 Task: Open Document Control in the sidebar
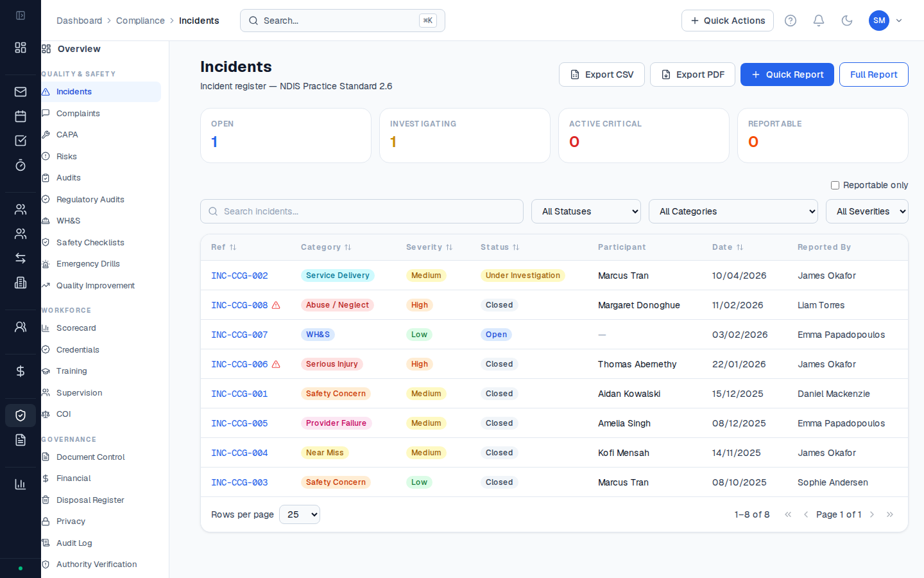tap(101, 457)
